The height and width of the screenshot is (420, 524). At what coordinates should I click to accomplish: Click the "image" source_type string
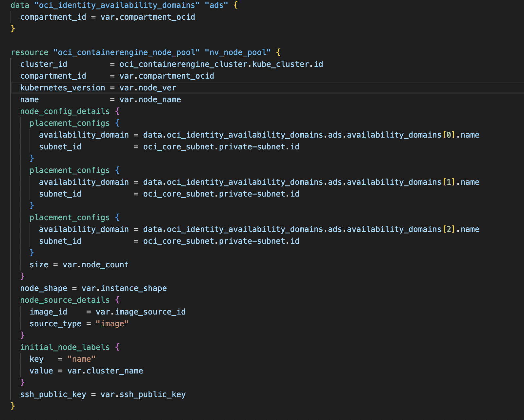coord(112,324)
